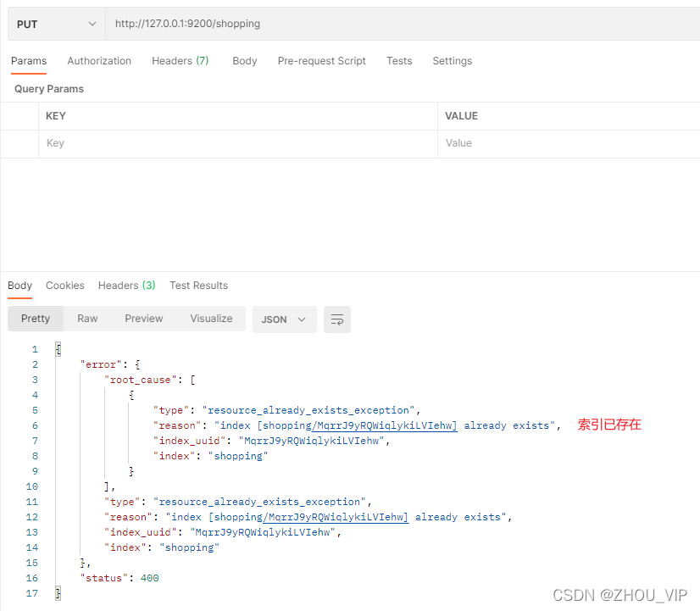Screen dimensions: 700x611
Task: Select the Visualize view button
Action: click(211, 319)
